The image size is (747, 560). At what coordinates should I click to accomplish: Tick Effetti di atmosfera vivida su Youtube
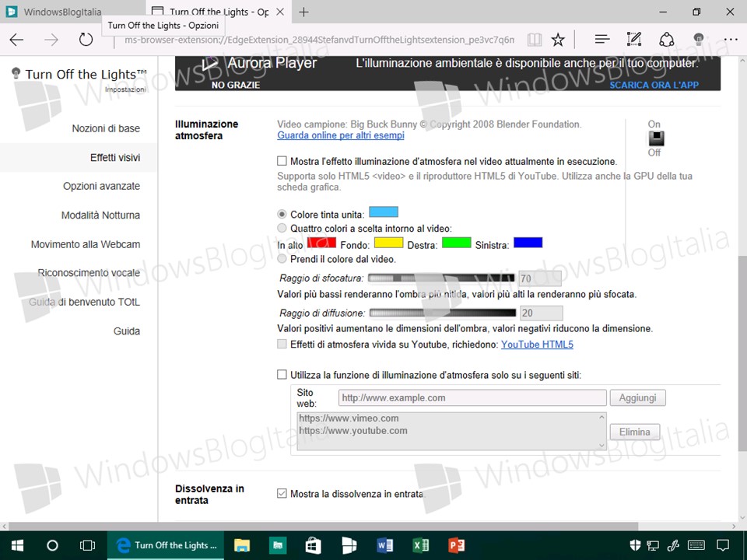(282, 344)
